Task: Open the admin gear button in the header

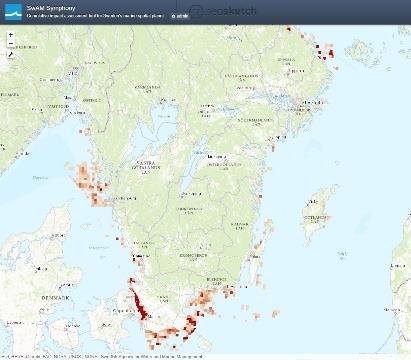Action: (x=180, y=16)
